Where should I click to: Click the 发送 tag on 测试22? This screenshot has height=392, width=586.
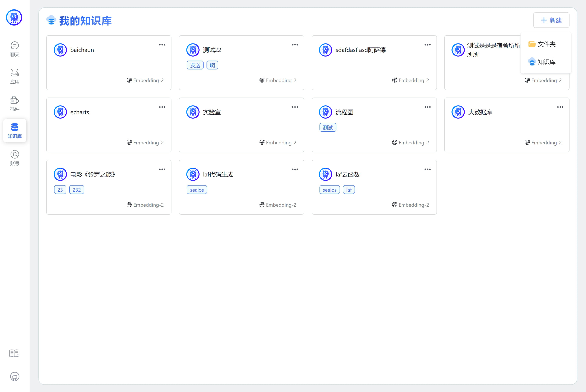(x=195, y=65)
